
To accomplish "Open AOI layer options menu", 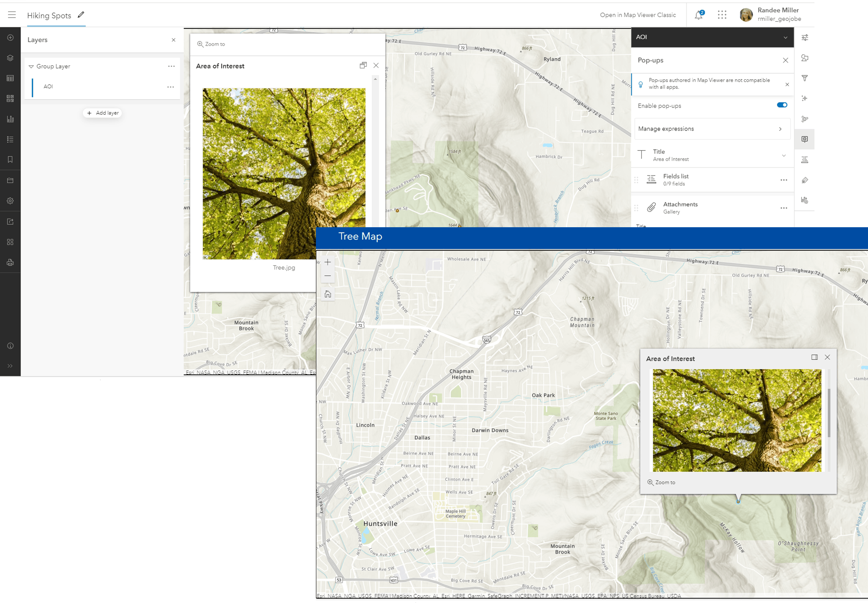I will 170,87.
